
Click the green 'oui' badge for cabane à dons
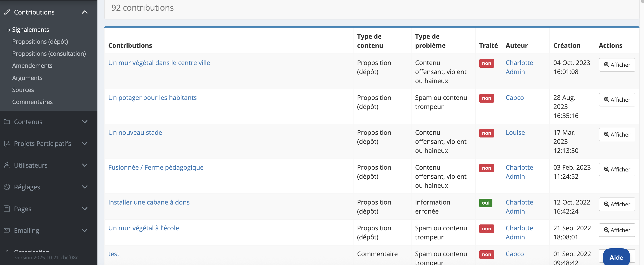click(486, 203)
